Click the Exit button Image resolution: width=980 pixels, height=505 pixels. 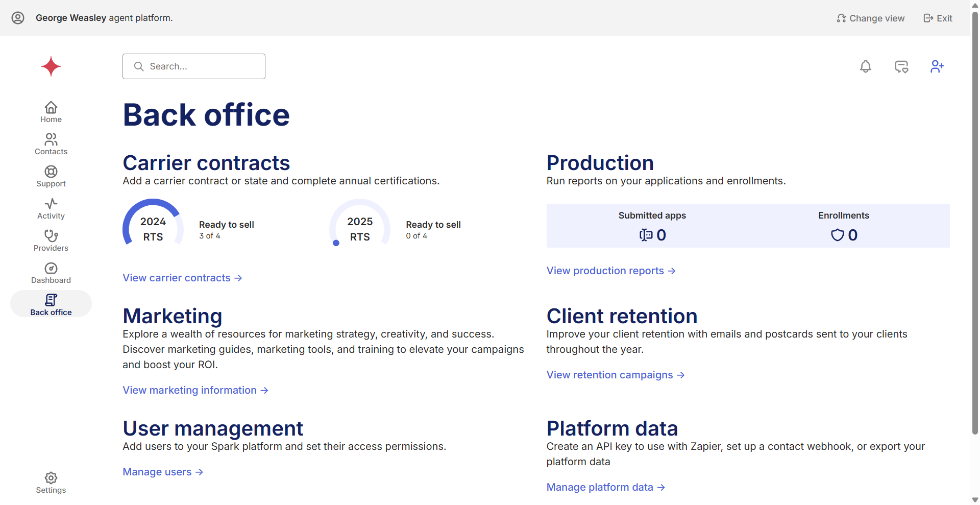(x=938, y=18)
